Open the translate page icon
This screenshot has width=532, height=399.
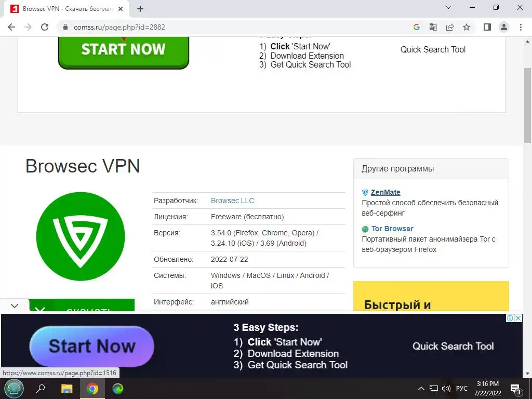[433, 27]
